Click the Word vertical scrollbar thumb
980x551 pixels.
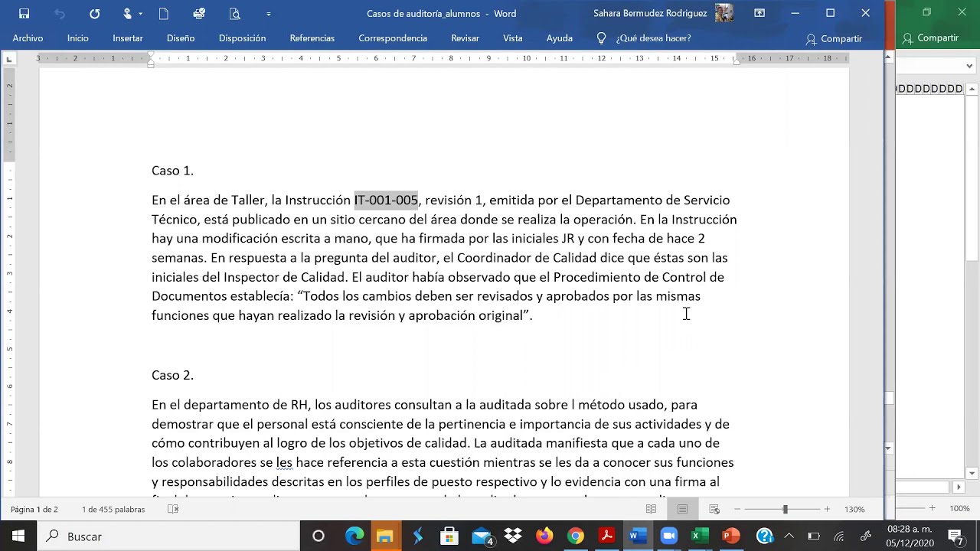(x=889, y=398)
